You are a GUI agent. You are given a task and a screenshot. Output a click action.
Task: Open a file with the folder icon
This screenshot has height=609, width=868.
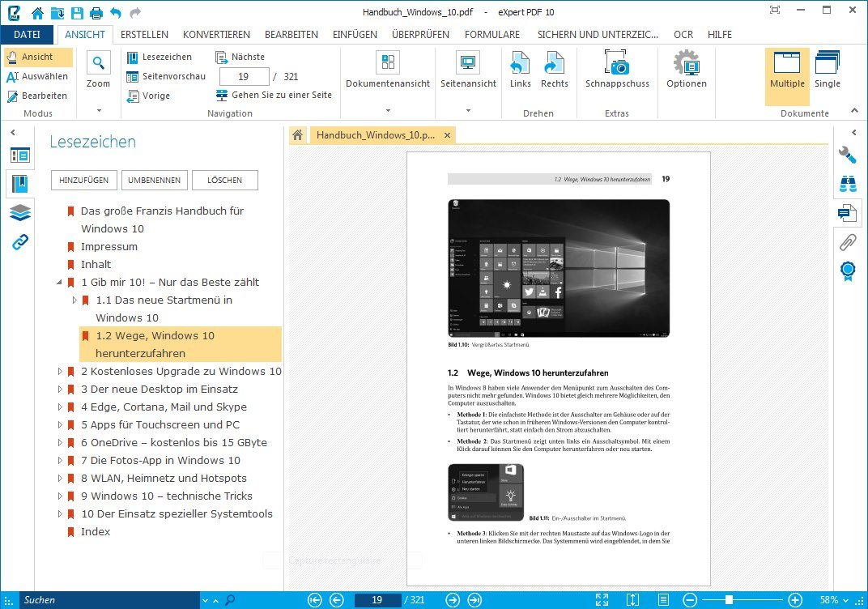coord(57,12)
